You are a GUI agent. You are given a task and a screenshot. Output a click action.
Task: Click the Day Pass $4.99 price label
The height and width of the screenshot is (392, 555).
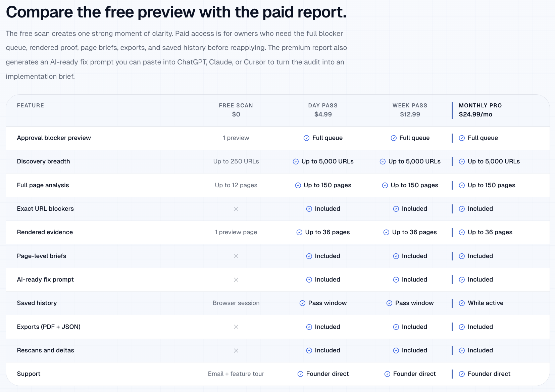coord(322,114)
